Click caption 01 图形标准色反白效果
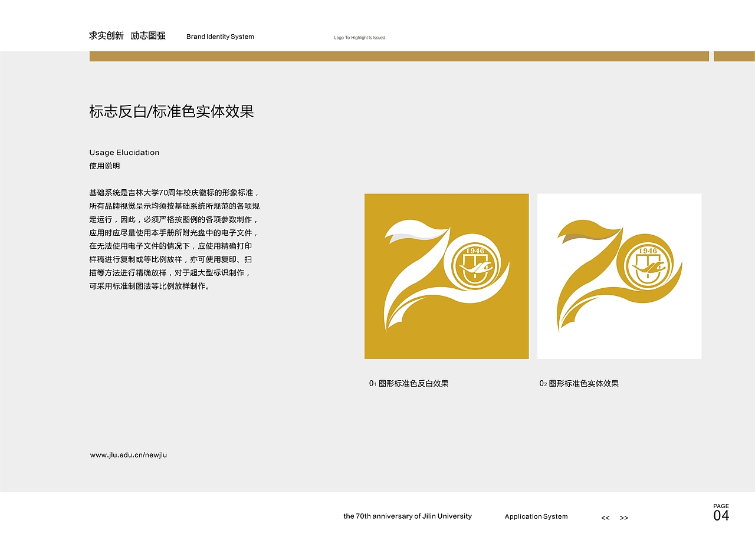The width and height of the screenshot is (755, 560). click(x=409, y=384)
